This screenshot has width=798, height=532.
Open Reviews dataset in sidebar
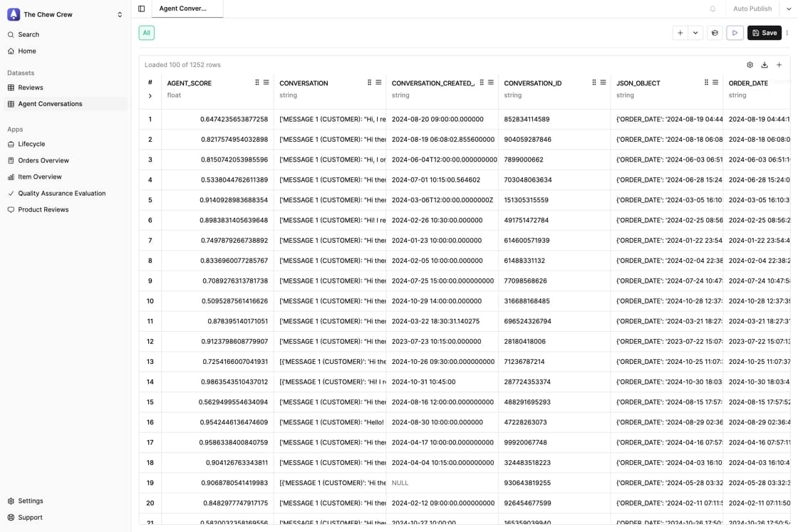click(31, 88)
